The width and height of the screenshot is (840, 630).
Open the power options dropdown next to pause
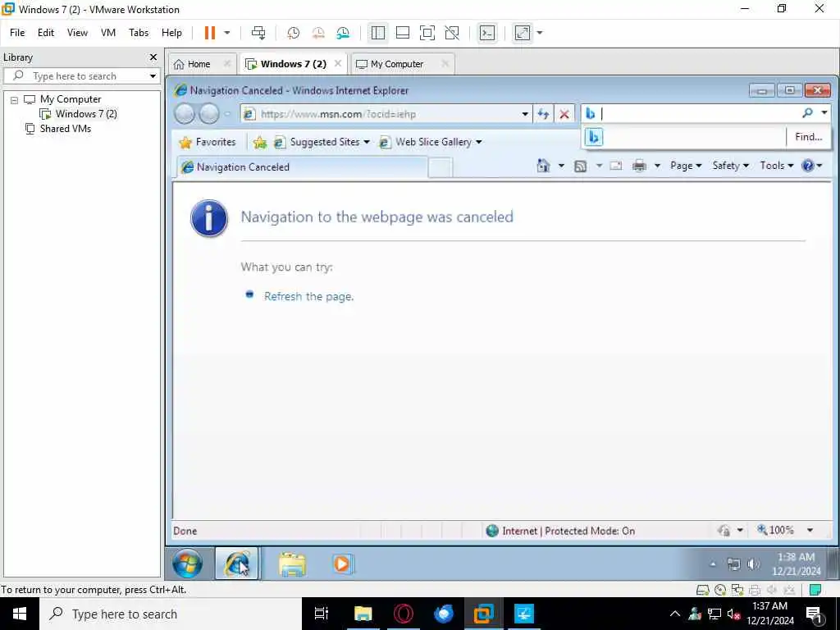227,33
